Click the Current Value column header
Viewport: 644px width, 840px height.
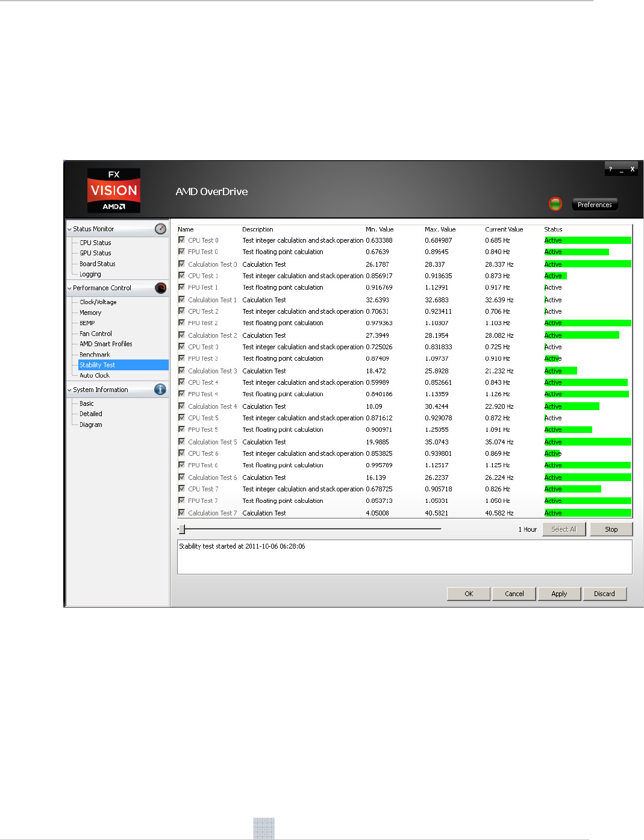point(504,229)
